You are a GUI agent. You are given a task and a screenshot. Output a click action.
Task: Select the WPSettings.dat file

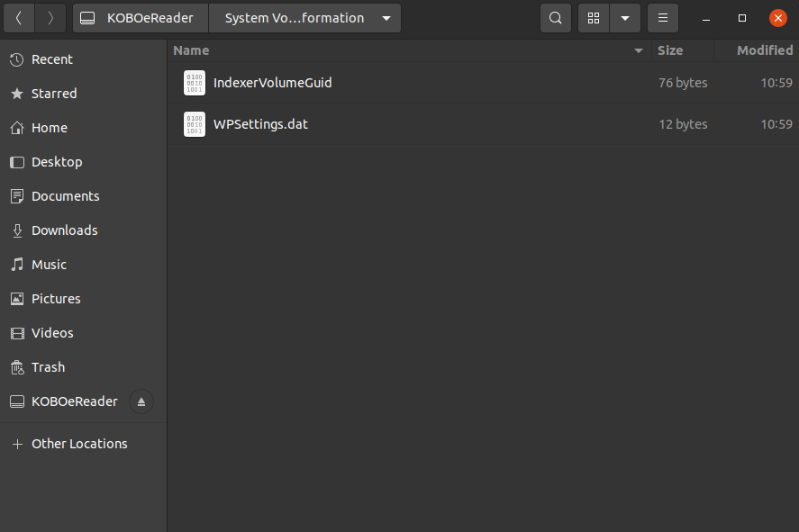pos(260,124)
